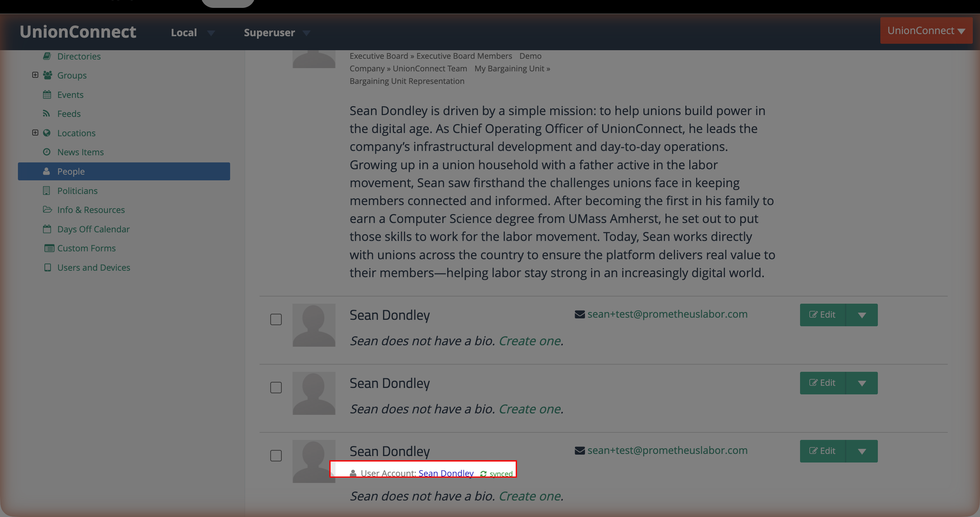Image resolution: width=980 pixels, height=517 pixels.
Task: Click envelope icon in the synced user account row
Action: point(579,450)
